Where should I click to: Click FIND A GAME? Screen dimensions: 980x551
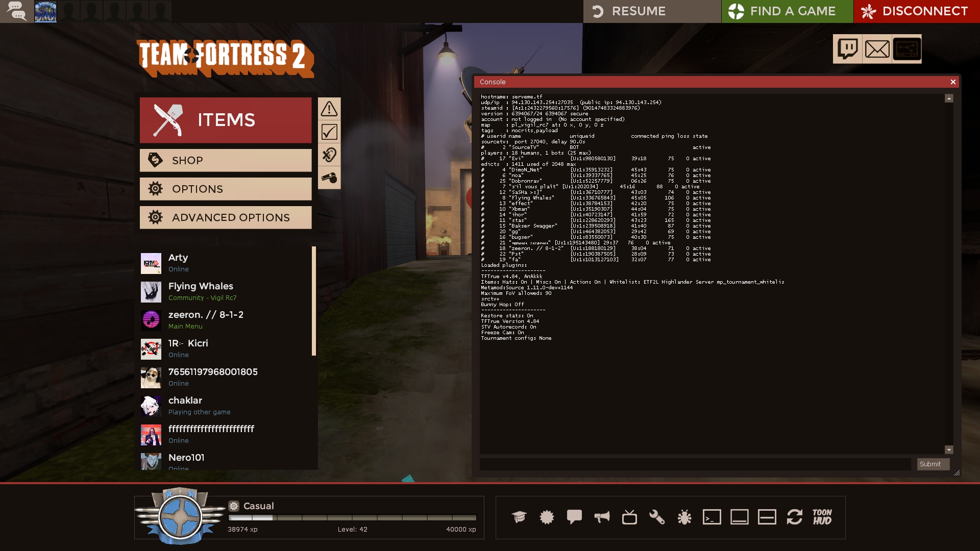click(787, 11)
